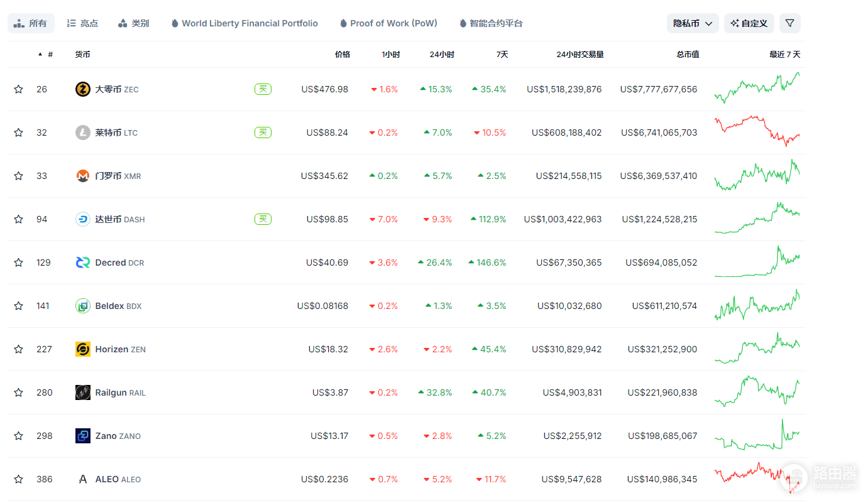Click the price US$0.08168

[x=323, y=306]
